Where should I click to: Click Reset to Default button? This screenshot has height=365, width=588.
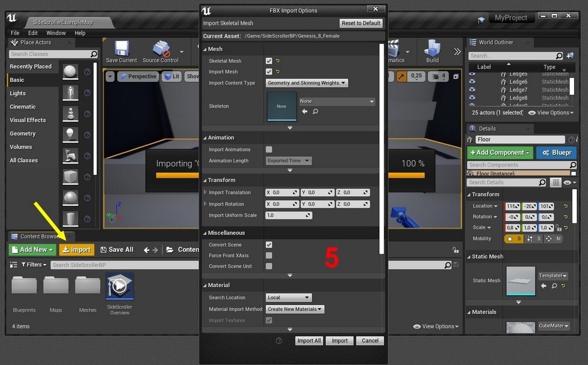361,23
